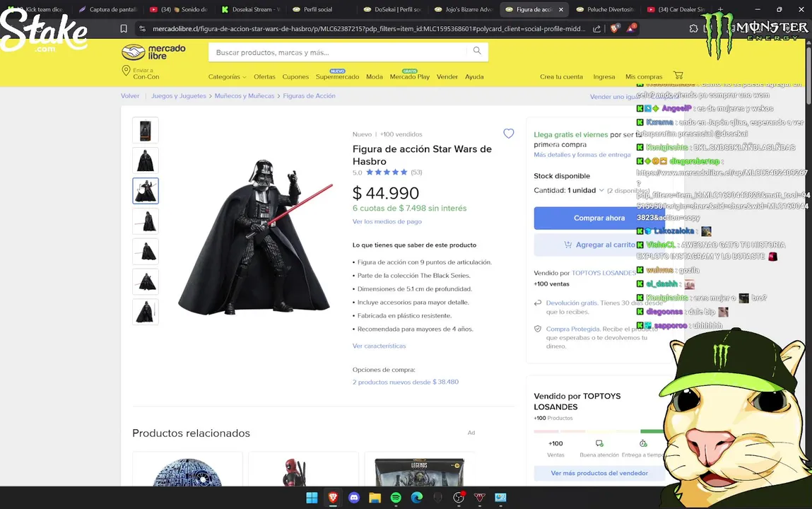Click Ingresa link

(604, 76)
